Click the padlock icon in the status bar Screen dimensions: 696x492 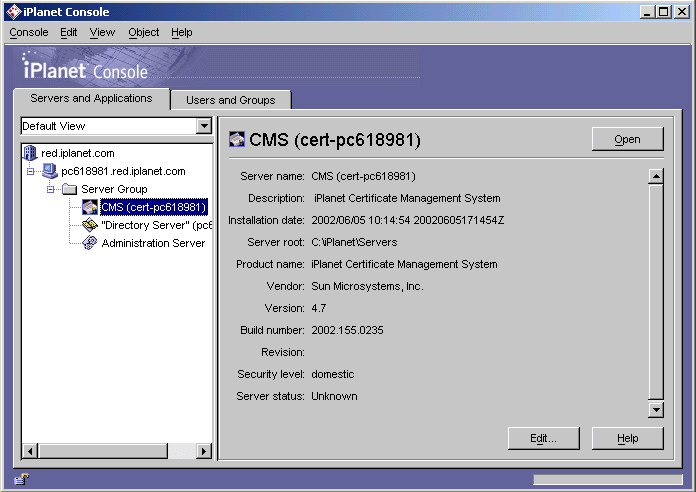pos(21,479)
